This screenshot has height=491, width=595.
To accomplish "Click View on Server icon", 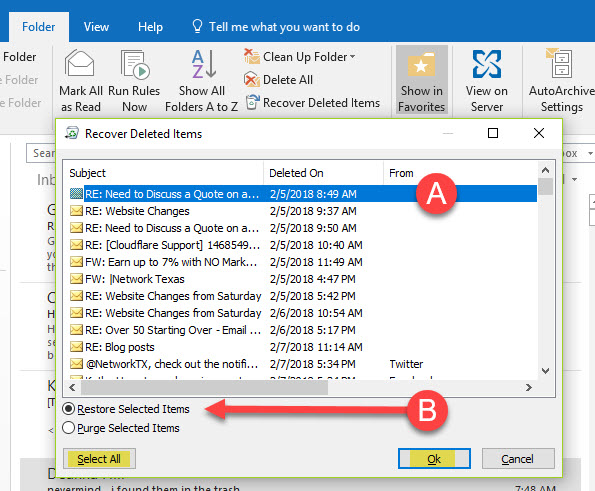I will 487,64.
